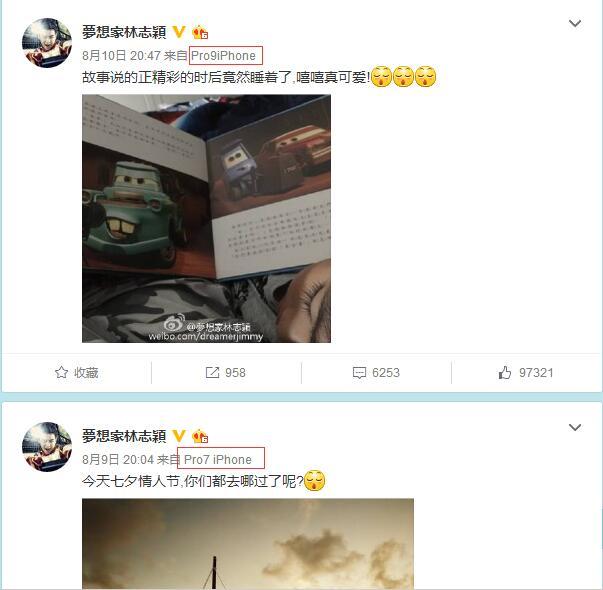This screenshot has width=603, height=590.
Task: Click the first post's user avatar
Action: click(47, 43)
